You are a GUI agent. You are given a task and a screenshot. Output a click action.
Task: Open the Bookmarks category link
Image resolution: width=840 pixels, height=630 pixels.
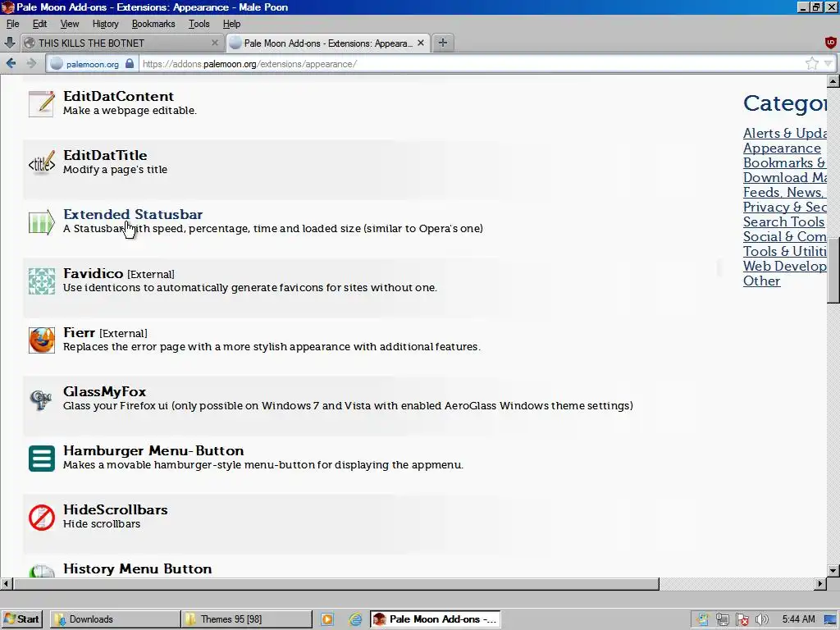pos(785,163)
